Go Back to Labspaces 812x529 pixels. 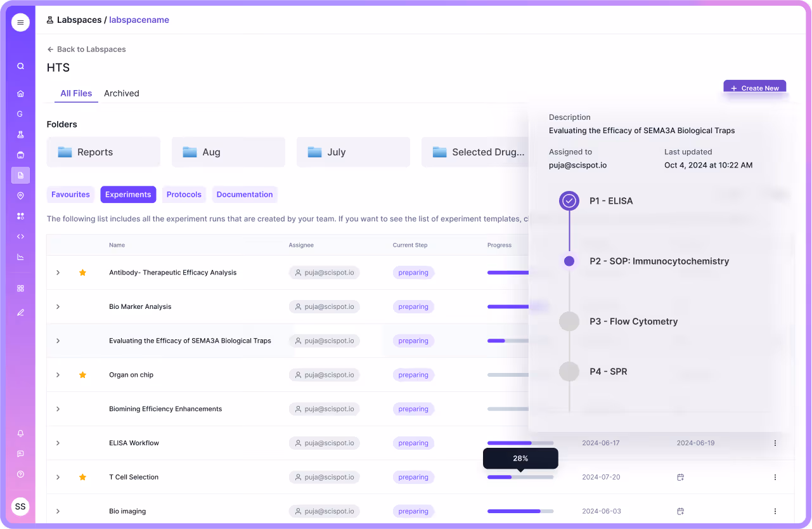[x=86, y=49]
